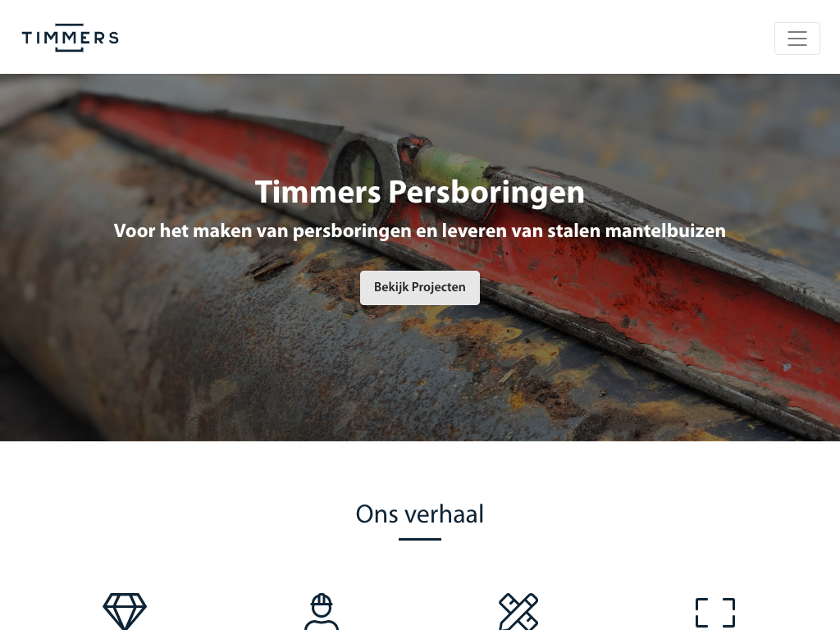
Task: Click the Timmers Persboringen hero heading
Action: tap(419, 192)
